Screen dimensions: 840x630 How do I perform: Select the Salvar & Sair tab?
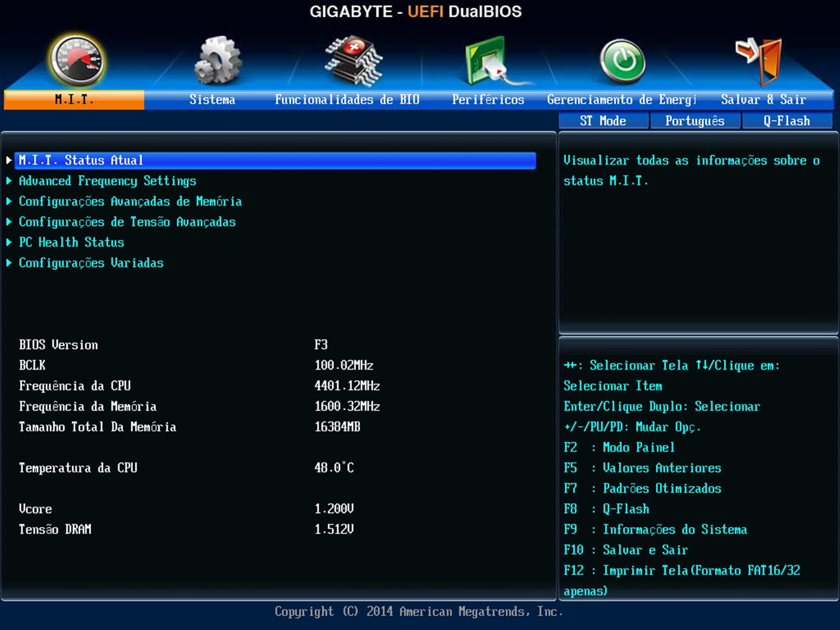click(764, 100)
